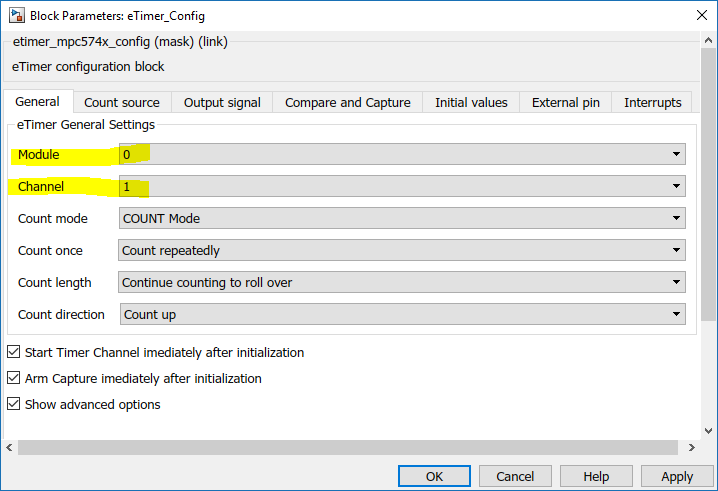Click the Apply button

(x=677, y=476)
